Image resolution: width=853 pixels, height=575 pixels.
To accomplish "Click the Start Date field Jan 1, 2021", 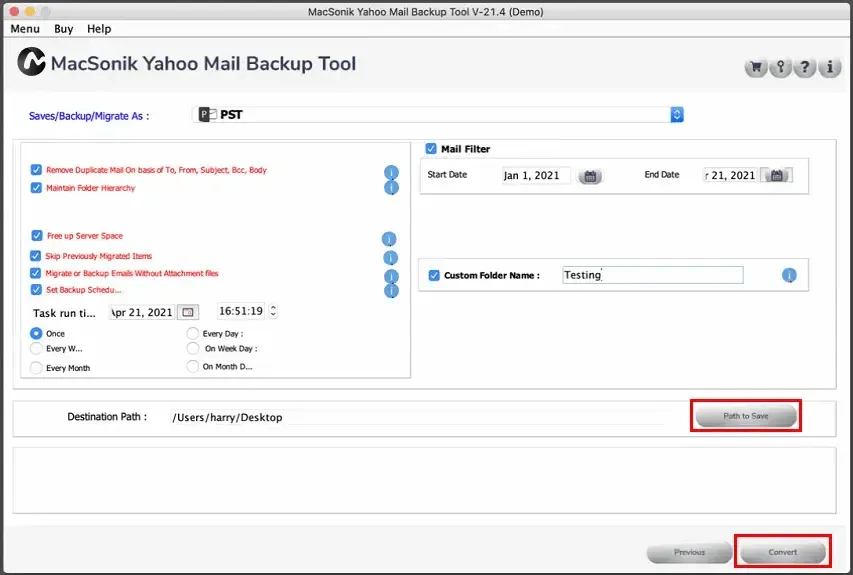I will click(x=536, y=176).
